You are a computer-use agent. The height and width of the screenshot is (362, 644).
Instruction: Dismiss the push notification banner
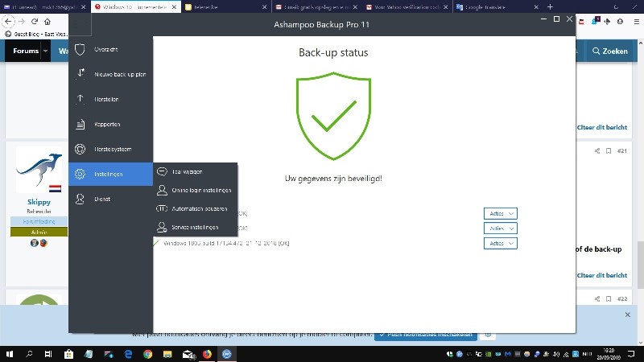[x=628, y=315]
